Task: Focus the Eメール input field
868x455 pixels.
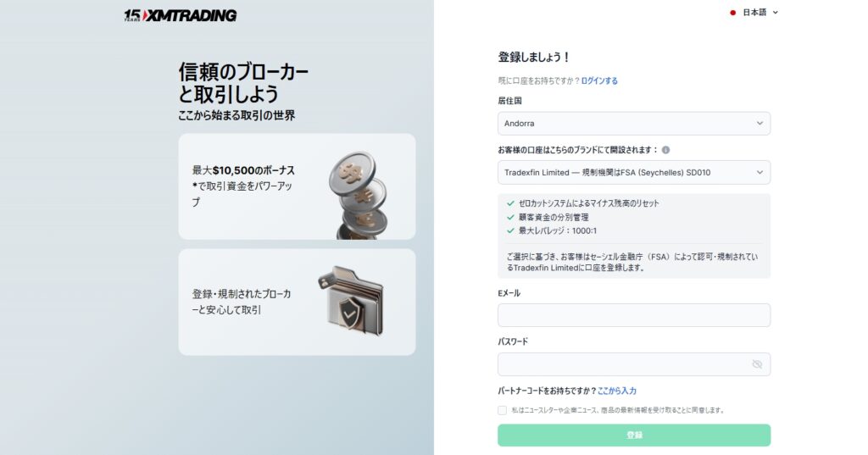Action: point(634,315)
